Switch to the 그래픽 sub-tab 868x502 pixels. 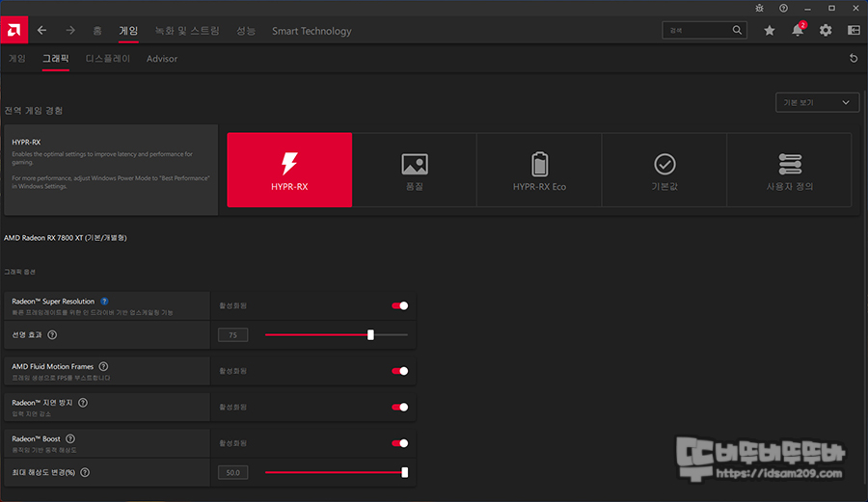point(56,59)
